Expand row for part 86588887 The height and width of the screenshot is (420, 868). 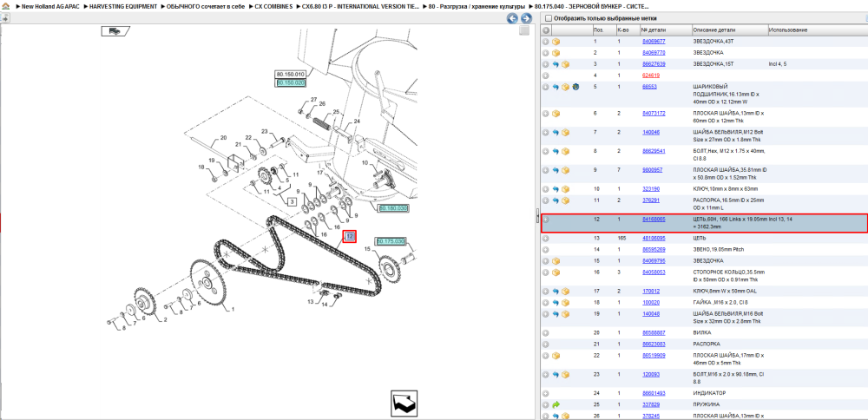tap(546, 333)
